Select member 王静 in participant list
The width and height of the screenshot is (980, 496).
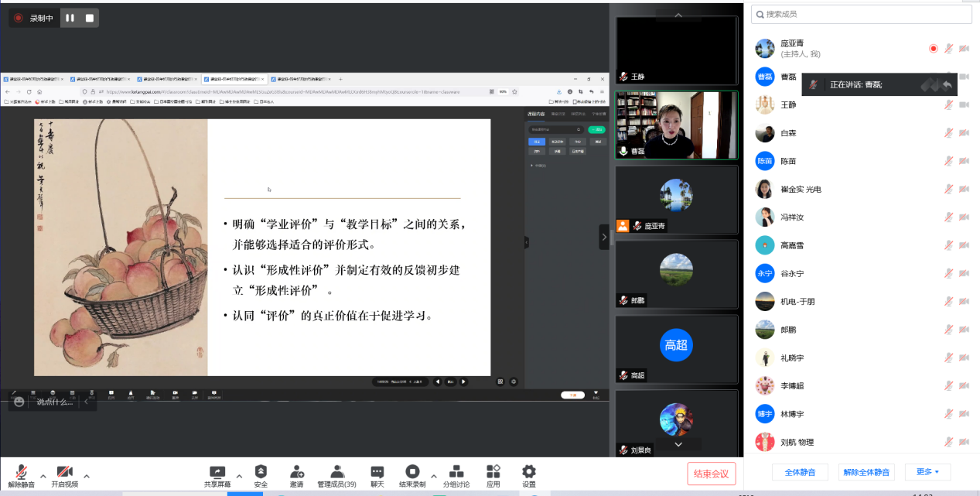862,104
